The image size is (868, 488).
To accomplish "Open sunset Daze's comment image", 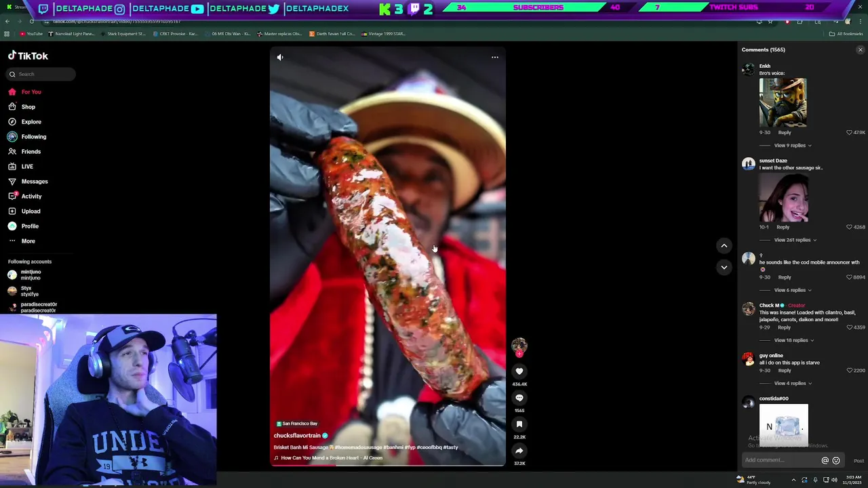I will (x=783, y=197).
